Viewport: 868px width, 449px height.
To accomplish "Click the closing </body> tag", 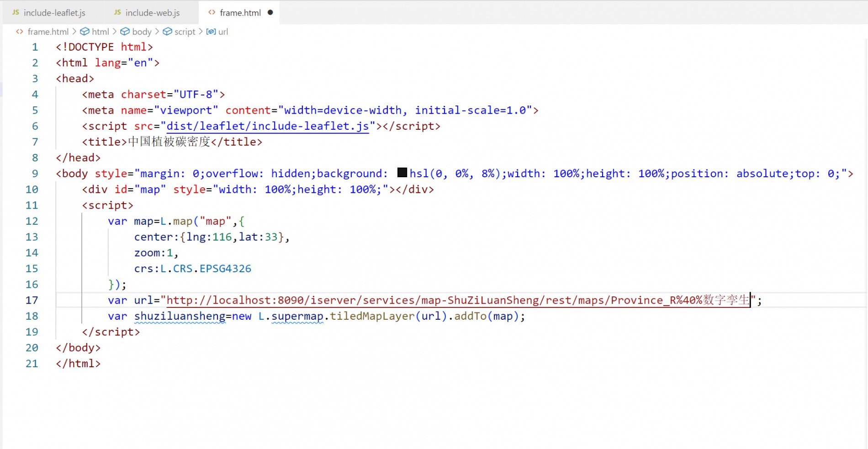I will pos(78,348).
